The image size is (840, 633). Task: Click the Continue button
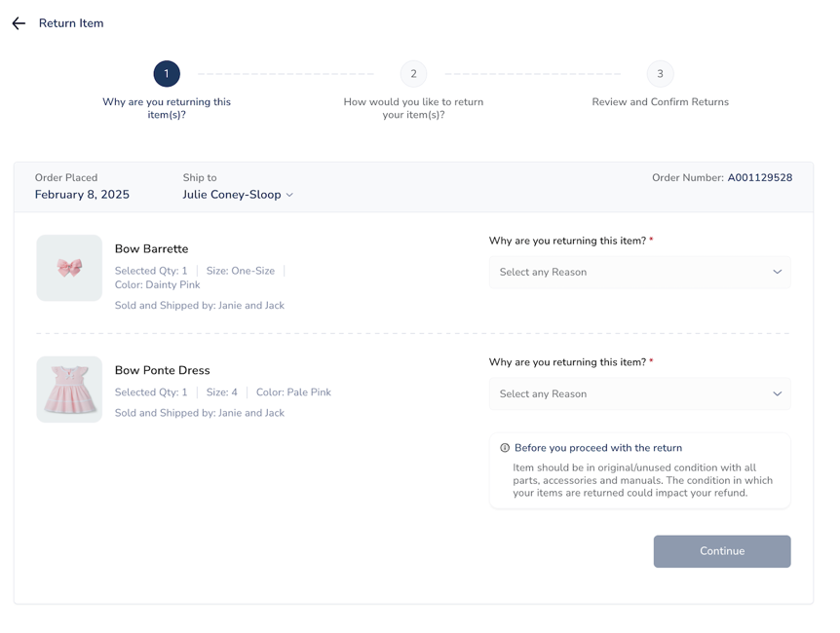[x=722, y=551]
